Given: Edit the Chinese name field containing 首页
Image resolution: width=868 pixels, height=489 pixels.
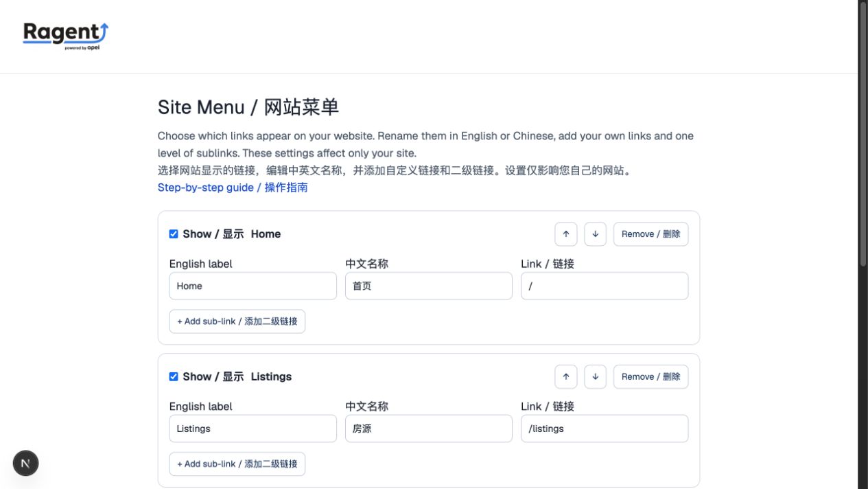Looking at the screenshot, I should (429, 286).
